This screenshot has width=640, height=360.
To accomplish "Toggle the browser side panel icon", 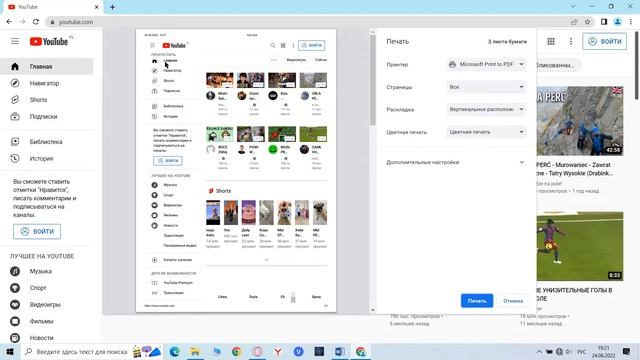I will click(x=604, y=22).
